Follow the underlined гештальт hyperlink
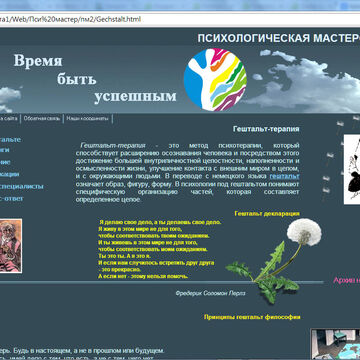This screenshot has height=360, width=360. pyautogui.click(x=284, y=176)
